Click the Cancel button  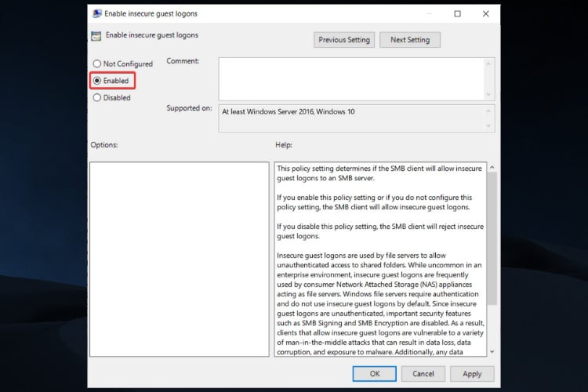[423, 374]
